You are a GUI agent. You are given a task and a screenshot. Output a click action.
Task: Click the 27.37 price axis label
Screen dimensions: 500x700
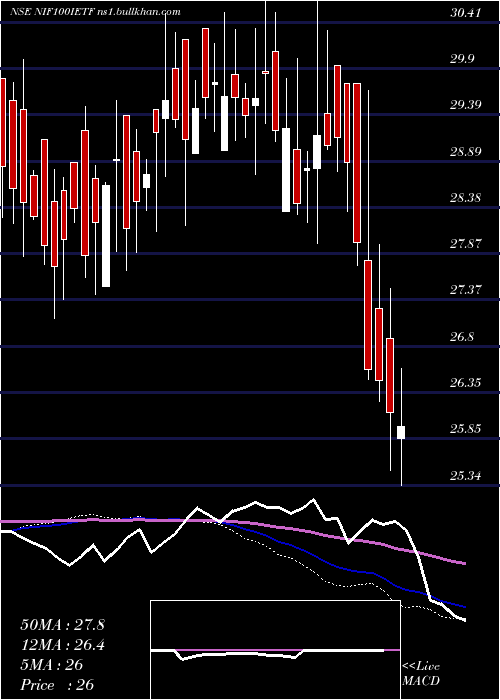(x=466, y=290)
